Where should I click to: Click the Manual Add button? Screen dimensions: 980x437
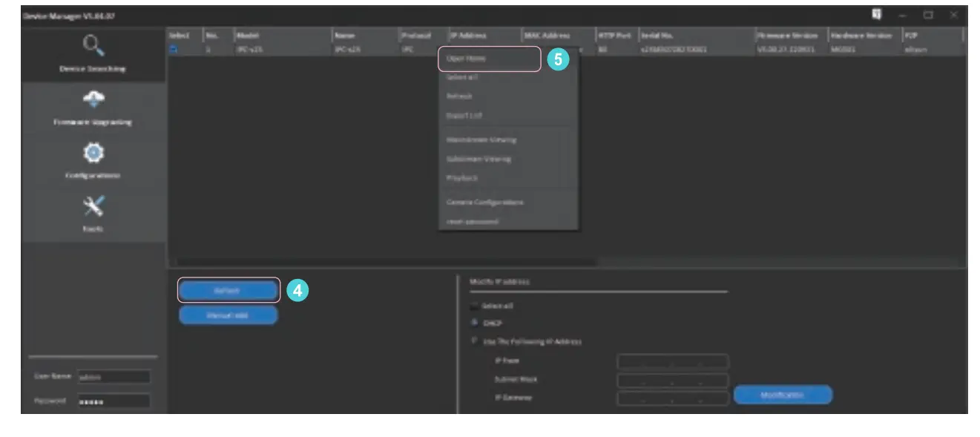227,315
